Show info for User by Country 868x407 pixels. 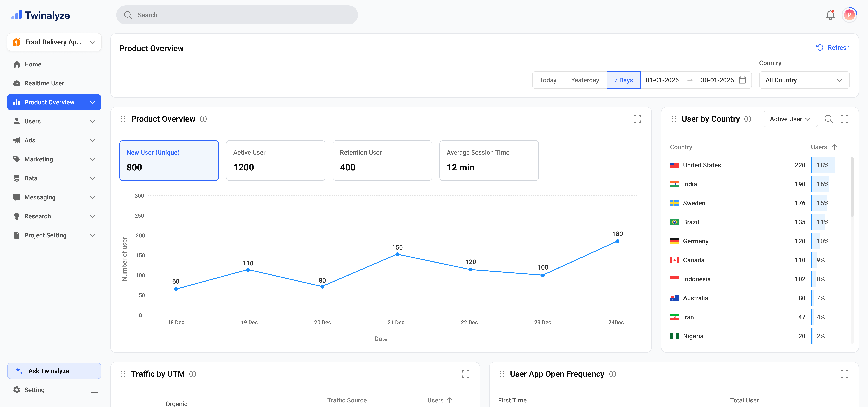[x=748, y=119]
